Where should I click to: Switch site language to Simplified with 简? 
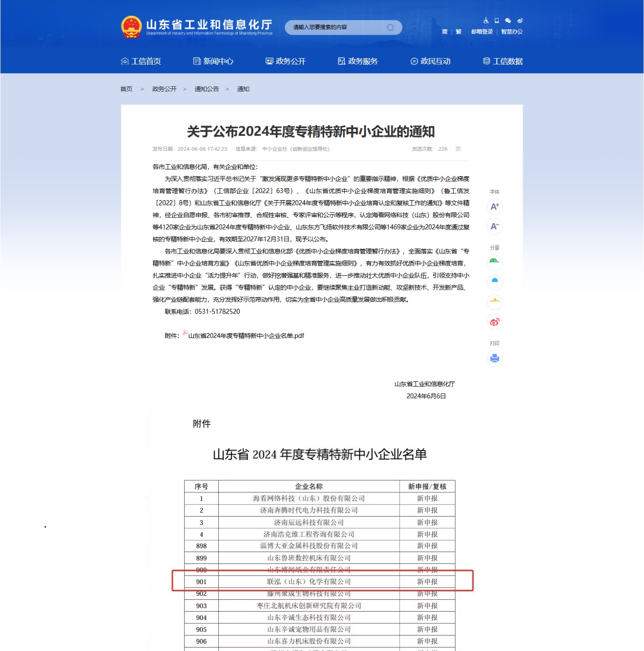click(x=444, y=31)
